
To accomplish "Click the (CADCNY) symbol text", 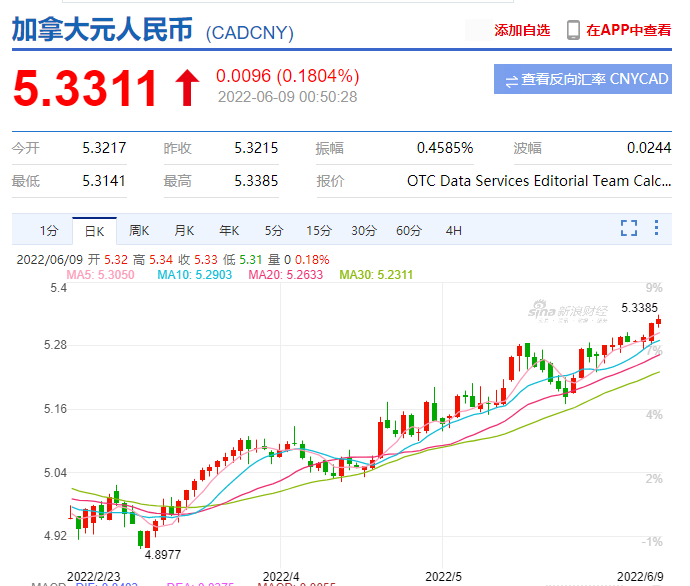I will coord(250,33).
